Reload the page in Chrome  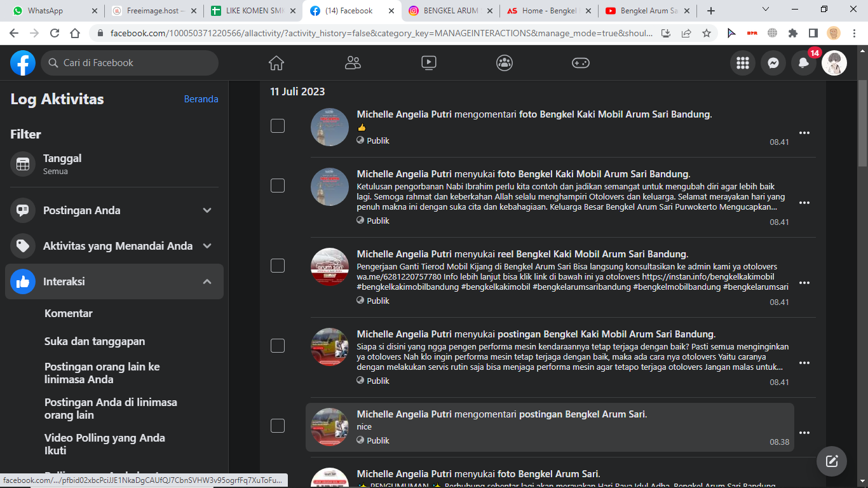point(55,34)
